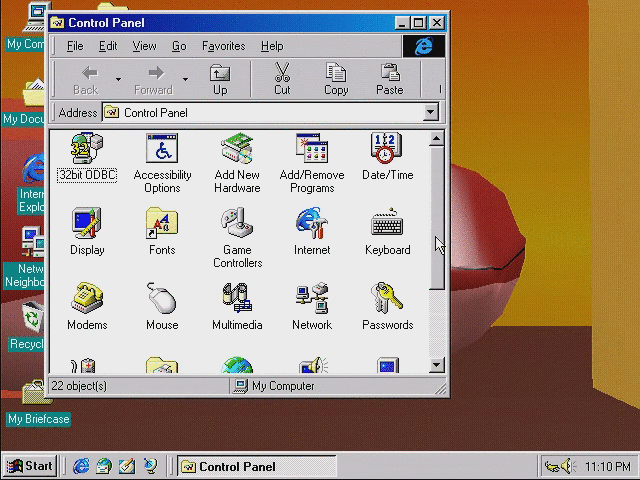
Task: Click the Task Scheduler tray icon
Action: (x=552, y=466)
